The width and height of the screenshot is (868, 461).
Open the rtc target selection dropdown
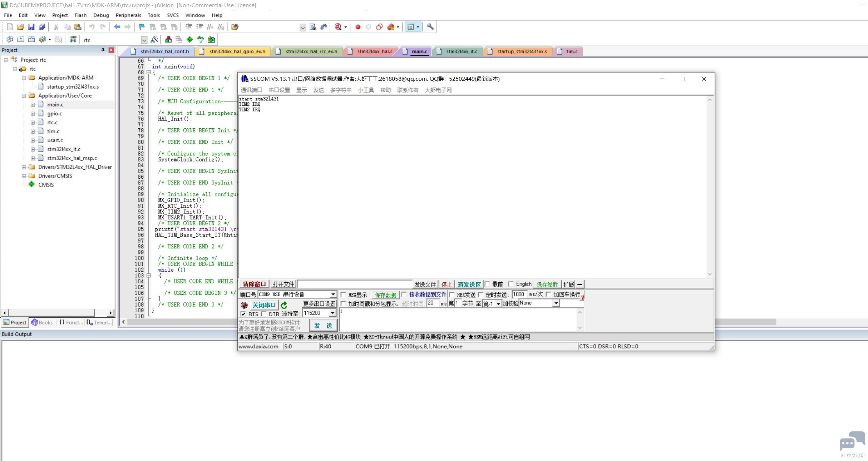tap(144, 40)
